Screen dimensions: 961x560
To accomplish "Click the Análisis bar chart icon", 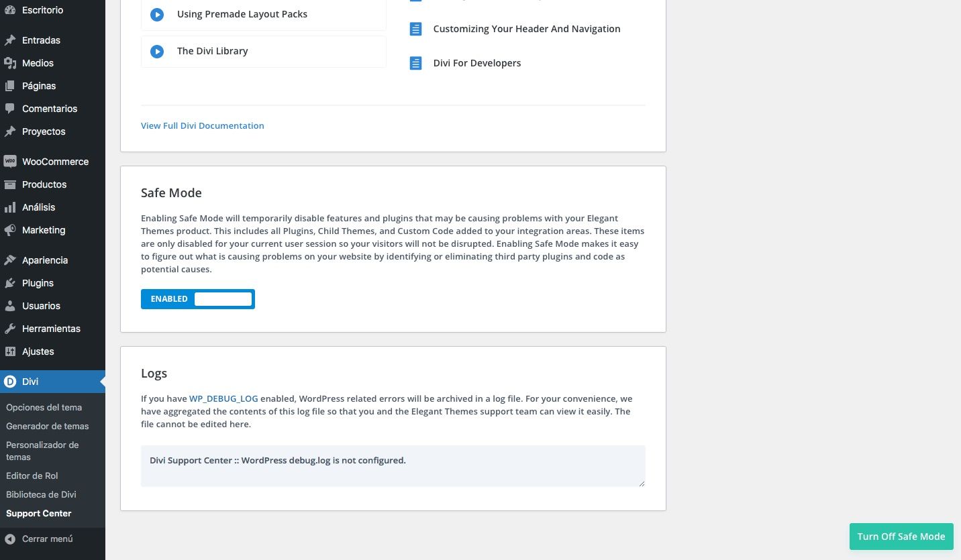I will click(10, 207).
